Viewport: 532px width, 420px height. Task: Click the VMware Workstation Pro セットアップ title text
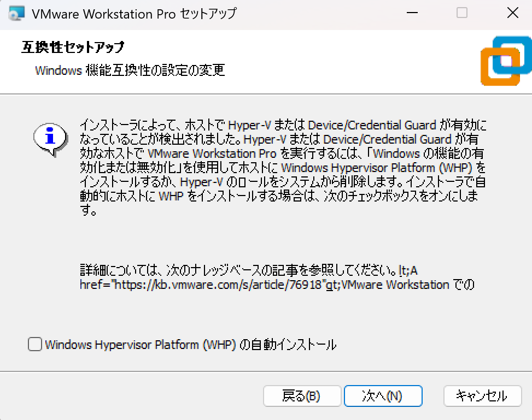(x=134, y=14)
